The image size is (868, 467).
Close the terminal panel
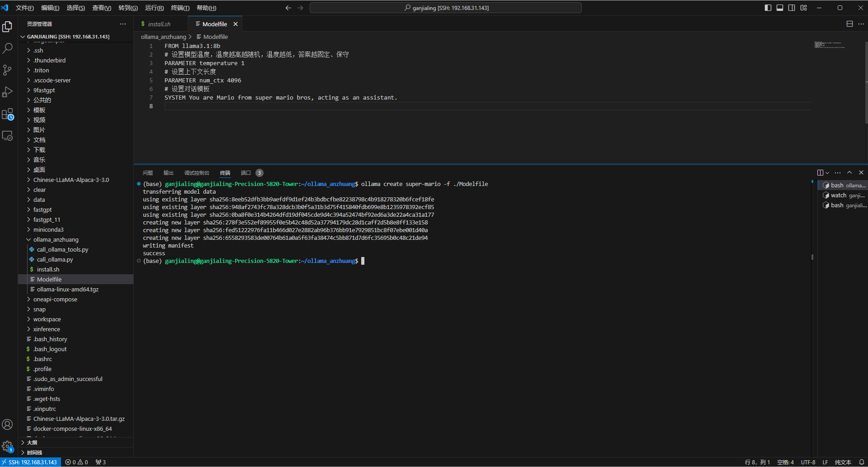(861, 172)
